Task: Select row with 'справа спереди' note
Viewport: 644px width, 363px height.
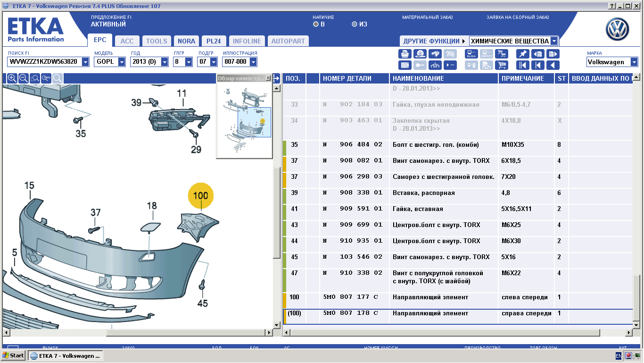Action: click(458, 317)
